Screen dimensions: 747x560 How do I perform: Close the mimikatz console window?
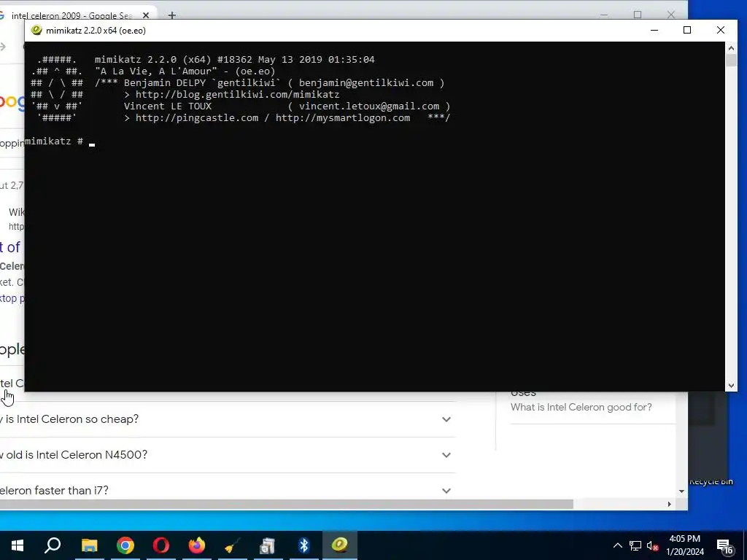click(x=720, y=30)
